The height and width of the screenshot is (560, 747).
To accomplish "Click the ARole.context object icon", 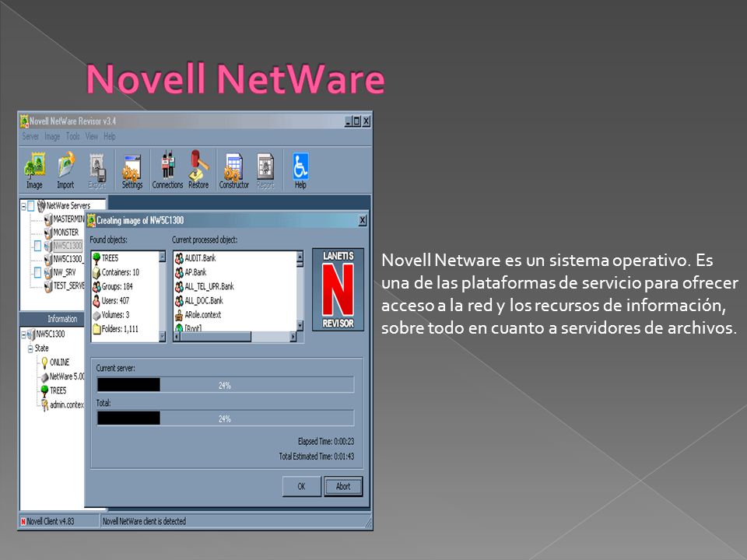I will pyautogui.click(x=179, y=315).
